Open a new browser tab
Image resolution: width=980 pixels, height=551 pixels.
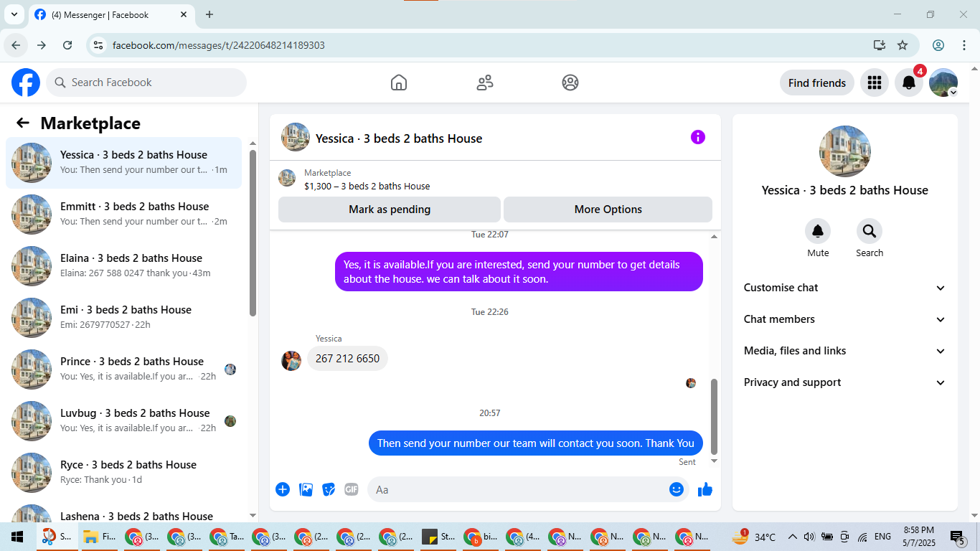click(209, 14)
